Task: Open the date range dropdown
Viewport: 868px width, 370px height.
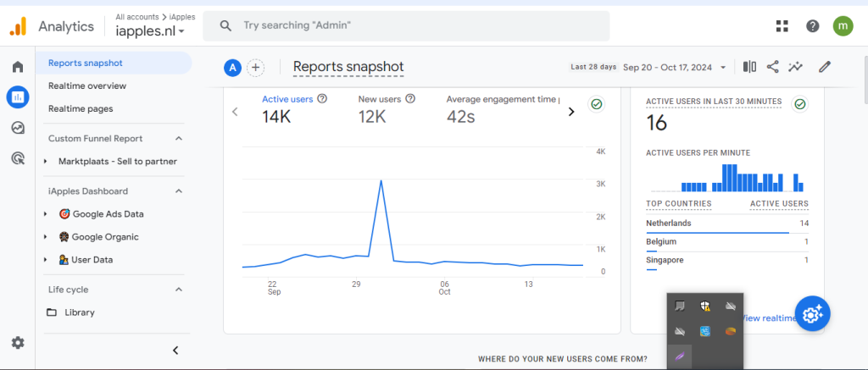Action: tap(675, 67)
